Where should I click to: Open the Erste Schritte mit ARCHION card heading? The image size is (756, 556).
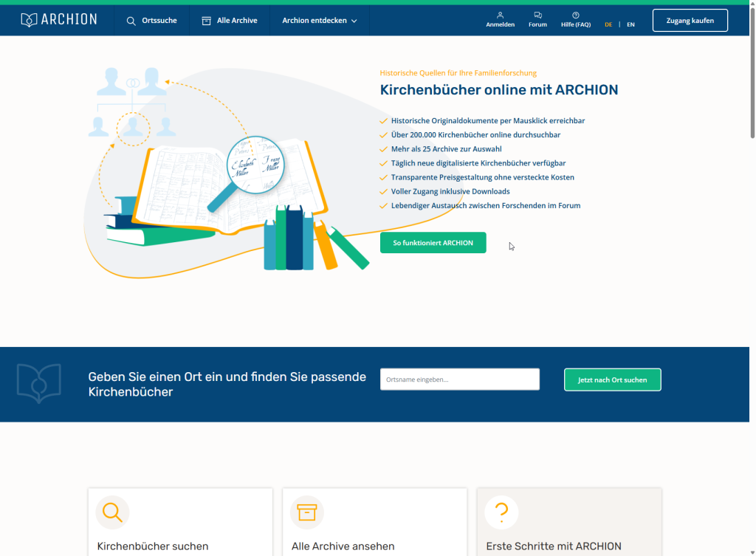554,546
